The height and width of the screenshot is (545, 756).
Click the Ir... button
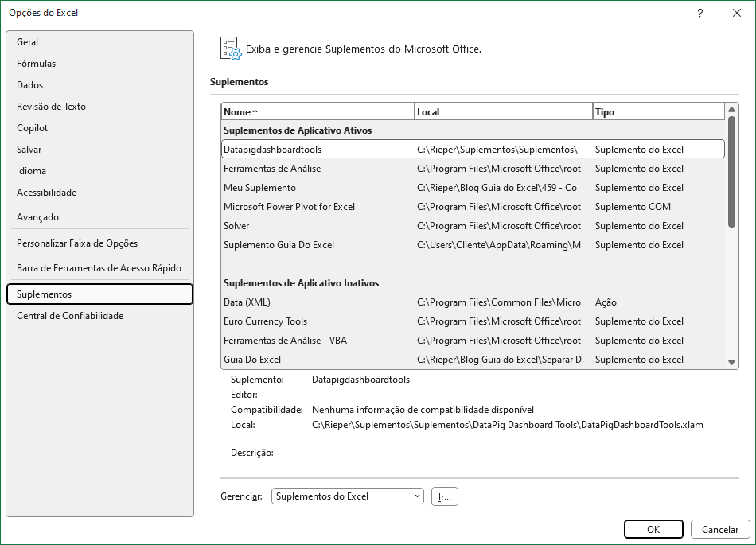click(x=444, y=496)
